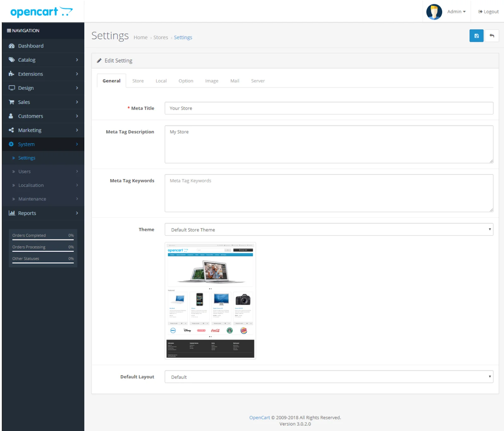Open Sales using the cart icon
The width and height of the screenshot is (504, 431).
11,102
